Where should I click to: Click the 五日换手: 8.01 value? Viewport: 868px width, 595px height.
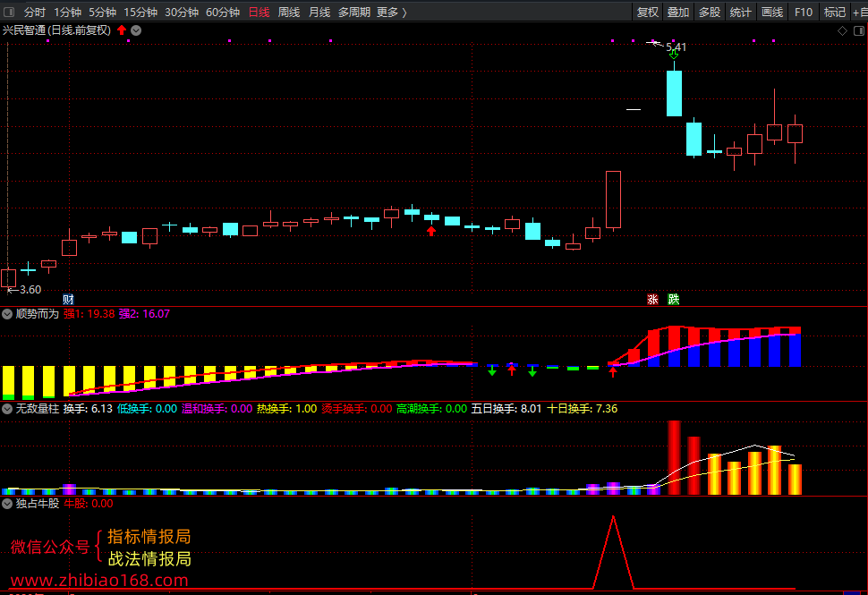click(506, 409)
